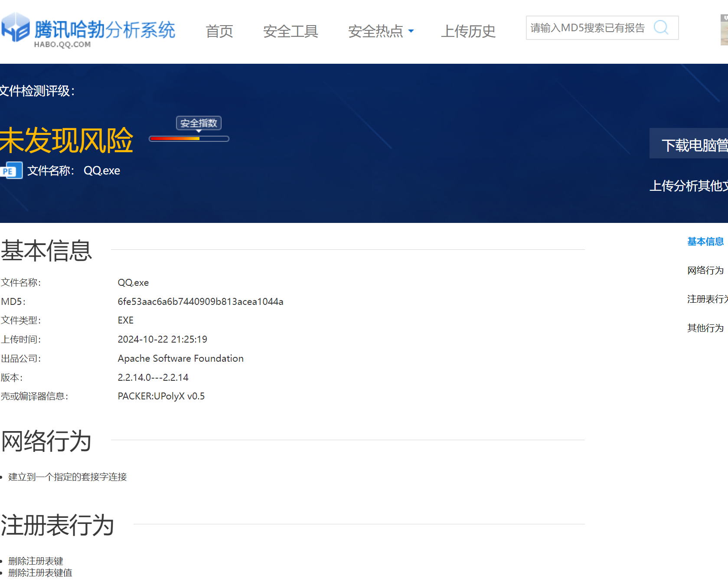728x582 pixels.
Task: Expand the 安全热点 dropdown menu
Action: (x=381, y=31)
